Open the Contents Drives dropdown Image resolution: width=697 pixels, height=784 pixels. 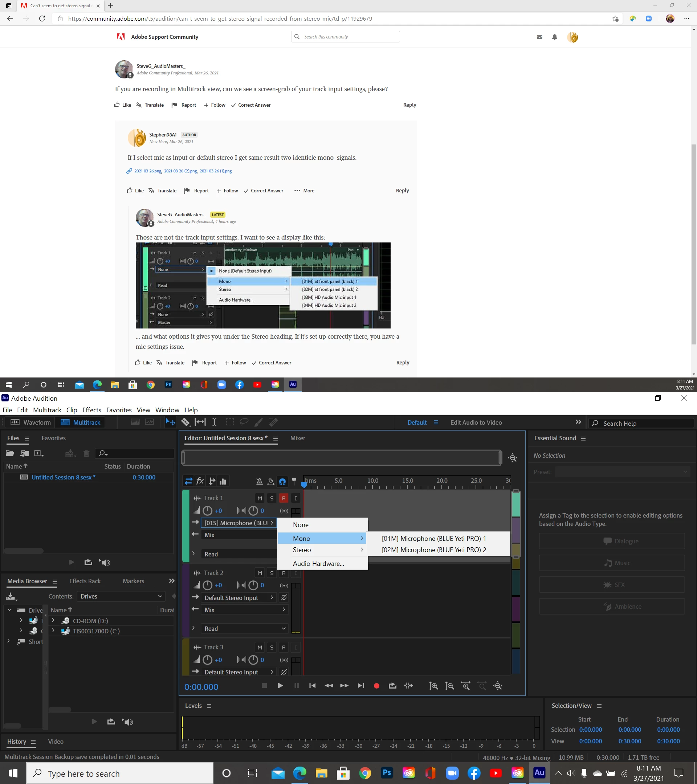point(121,596)
